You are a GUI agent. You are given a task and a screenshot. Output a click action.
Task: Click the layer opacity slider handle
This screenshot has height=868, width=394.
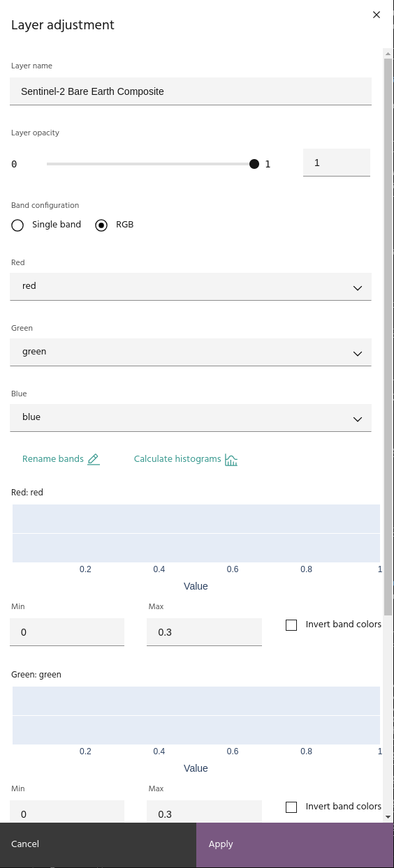254,164
